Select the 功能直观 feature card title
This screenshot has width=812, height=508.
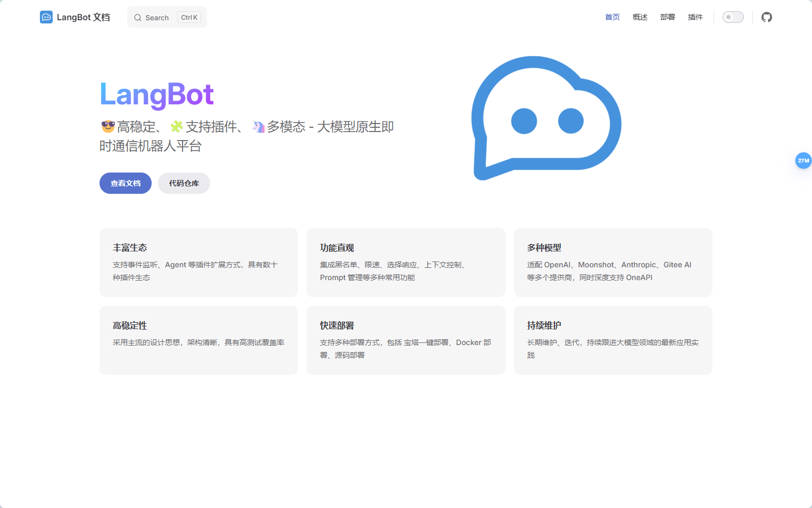337,248
